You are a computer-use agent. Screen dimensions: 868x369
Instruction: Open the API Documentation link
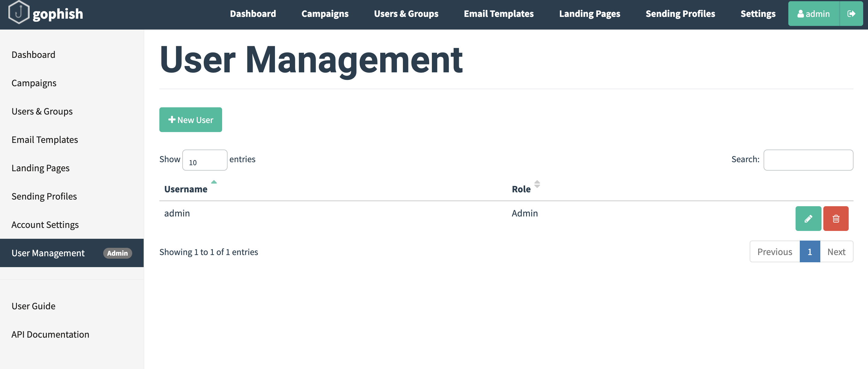coord(50,334)
